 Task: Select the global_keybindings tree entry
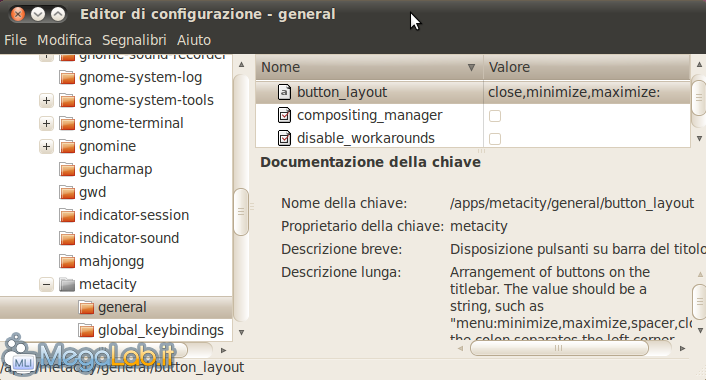(161, 330)
